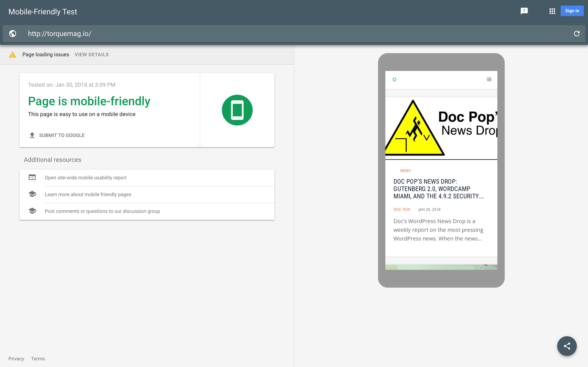
Task: Click the Google apps grid icon
Action: (x=552, y=11)
